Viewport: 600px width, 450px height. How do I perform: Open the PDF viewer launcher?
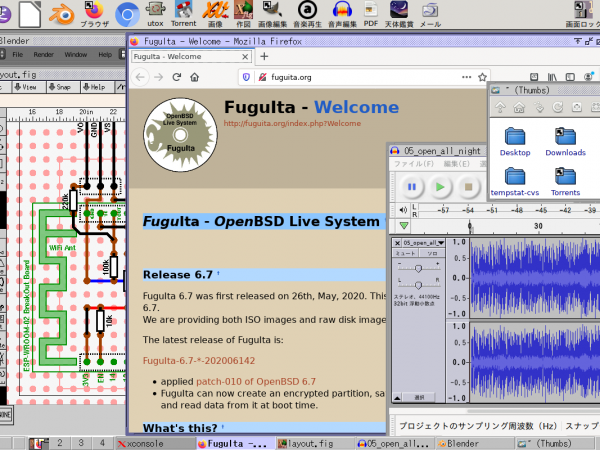[371, 14]
